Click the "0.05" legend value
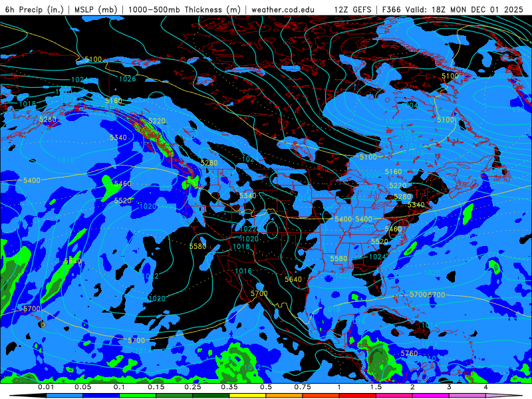This screenshot has width=532, height=399. pyautogui.click(x=82, y=387)
